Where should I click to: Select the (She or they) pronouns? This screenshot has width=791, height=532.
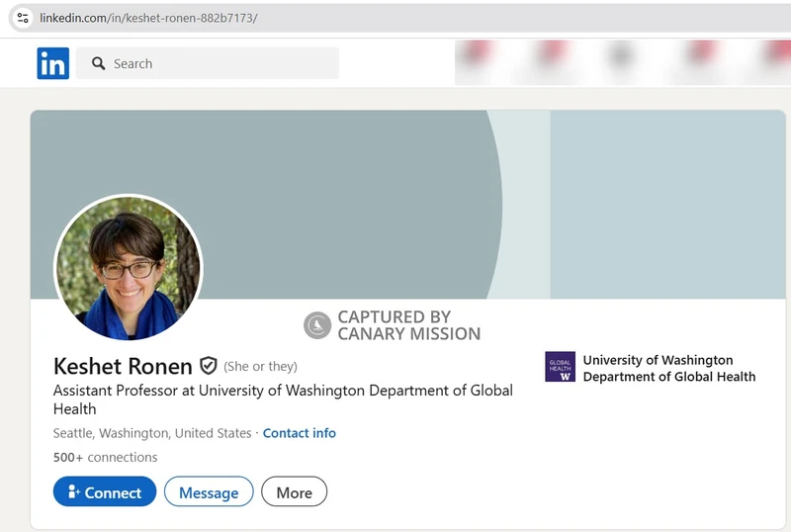[x=260, y=367]
